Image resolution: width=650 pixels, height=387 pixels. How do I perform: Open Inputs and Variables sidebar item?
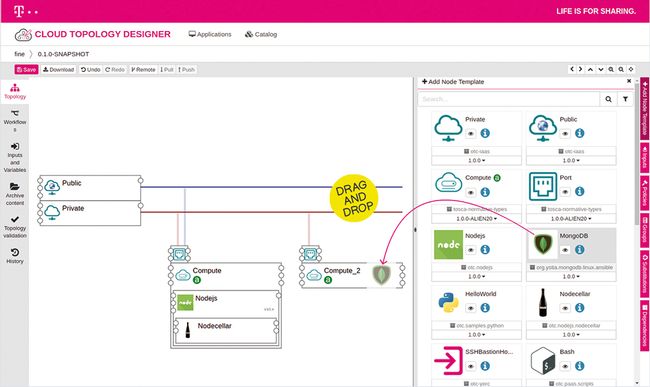coord(15,157)
